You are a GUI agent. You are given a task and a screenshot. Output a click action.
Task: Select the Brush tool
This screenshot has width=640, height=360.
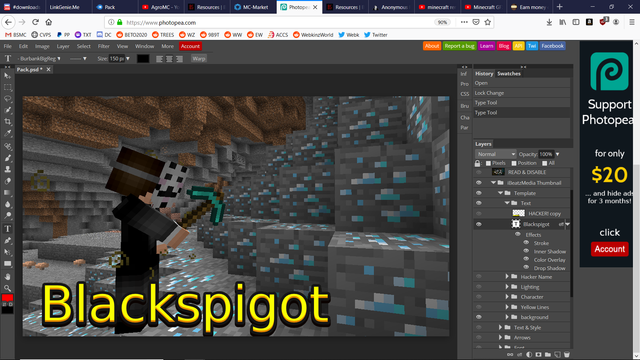pos(7,158)
